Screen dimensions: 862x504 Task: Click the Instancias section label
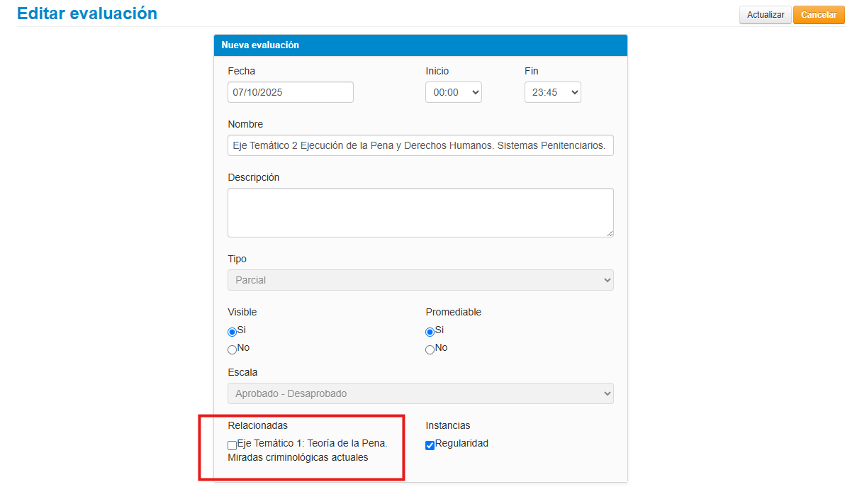447,425
